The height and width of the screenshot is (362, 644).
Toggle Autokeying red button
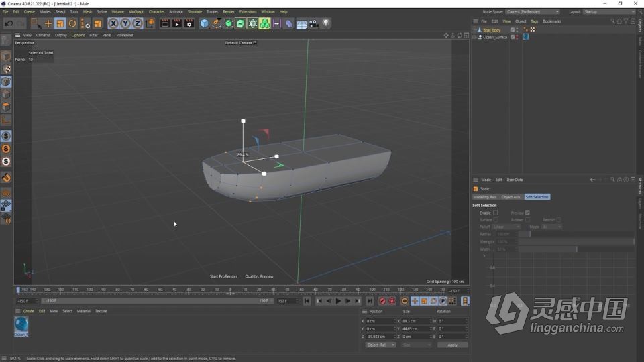(x=392, y=301)
